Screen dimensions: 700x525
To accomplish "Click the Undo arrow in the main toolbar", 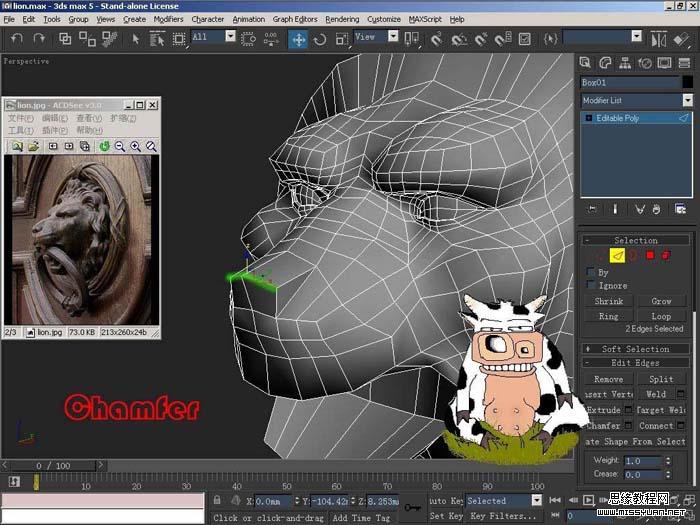I will pos(17,39).
